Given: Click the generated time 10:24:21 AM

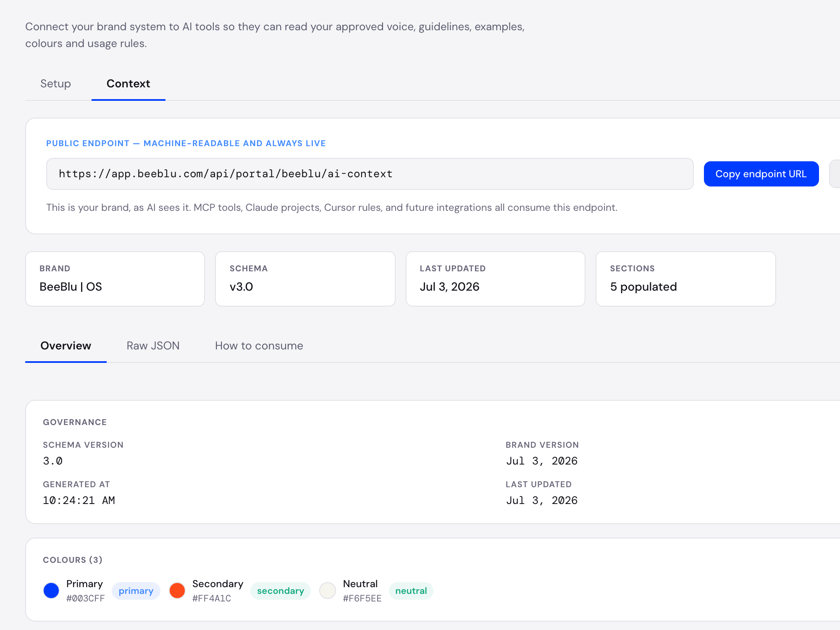Looking at the screenshot, I should (79, 500).
